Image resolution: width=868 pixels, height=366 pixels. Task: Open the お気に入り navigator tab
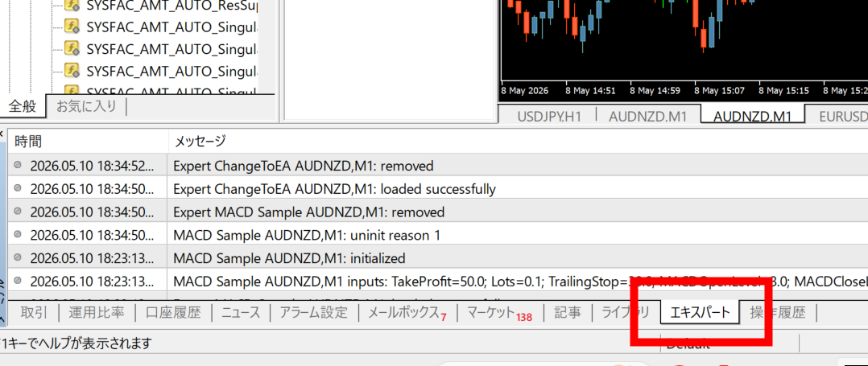pyautogui.click(x=86, y=106)
